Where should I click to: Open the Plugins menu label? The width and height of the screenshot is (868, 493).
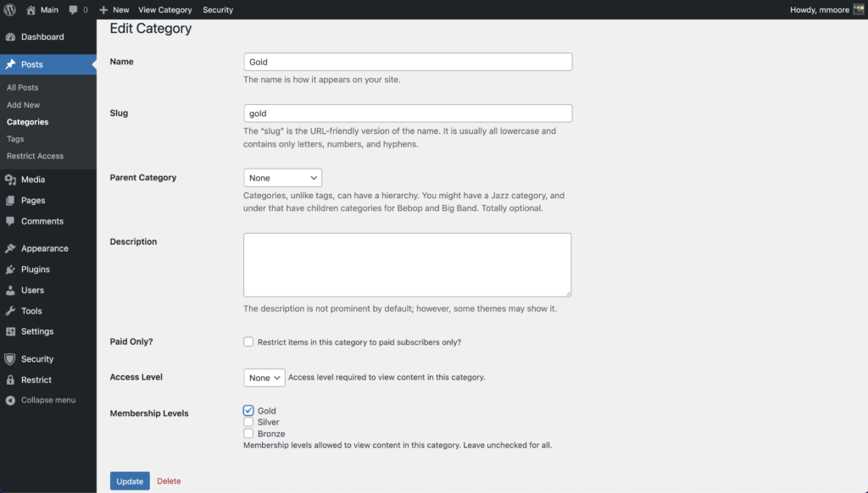36,269
